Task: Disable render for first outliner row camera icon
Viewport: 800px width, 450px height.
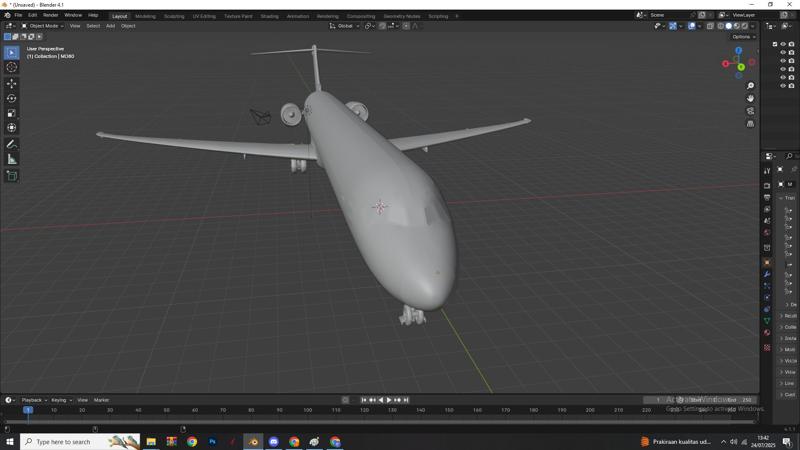Action: [791, 44]
